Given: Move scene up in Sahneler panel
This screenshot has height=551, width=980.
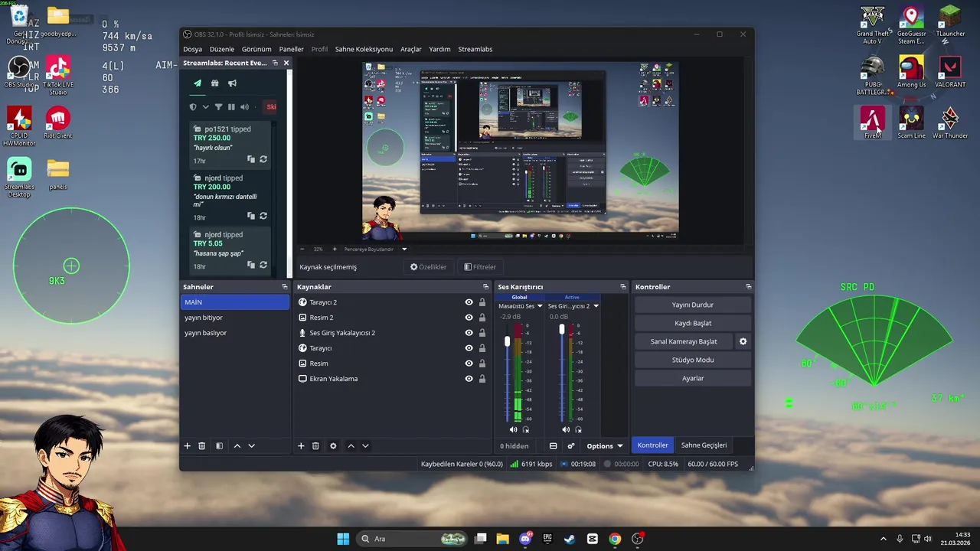Looking at the screenshot, I should pos(237,445).
